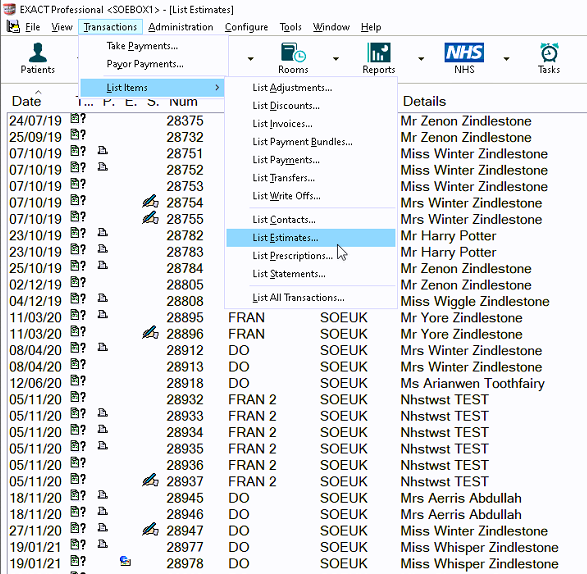Screen dimensions: 587x574
Task: Open the NHS toolbar icon
Action: (x=464, y=58)
